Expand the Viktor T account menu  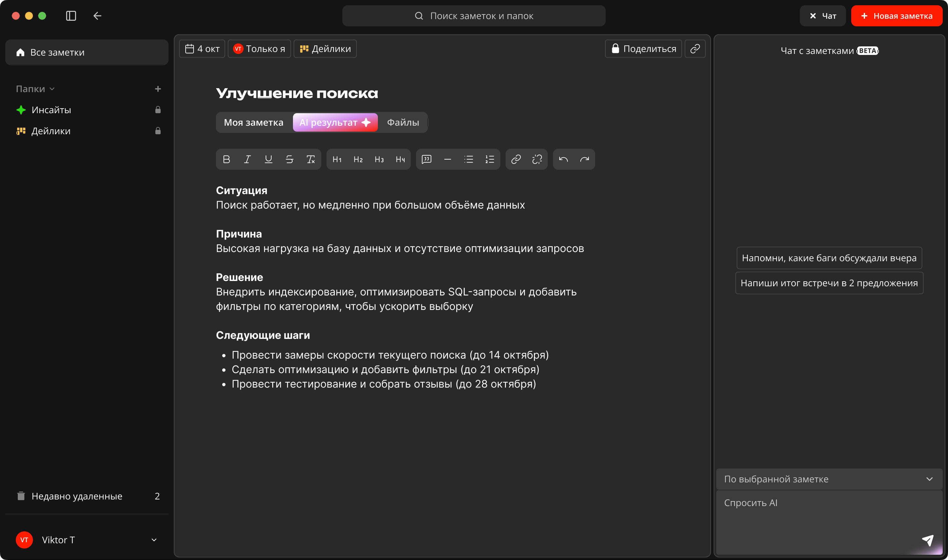(x=154, y=540)
